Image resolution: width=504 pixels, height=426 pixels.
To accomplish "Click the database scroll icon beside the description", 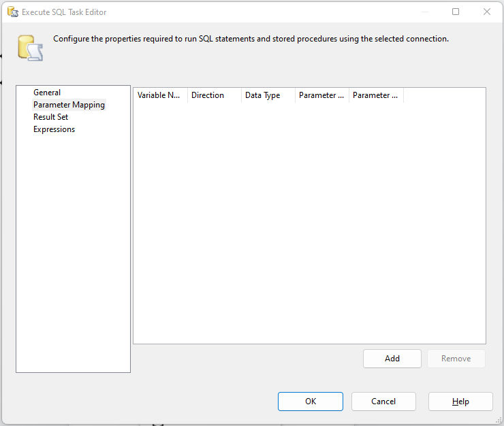I will [x=30, y=46].
